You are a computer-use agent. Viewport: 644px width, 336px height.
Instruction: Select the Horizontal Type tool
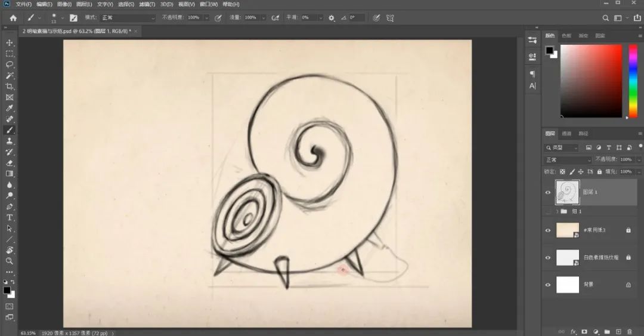tap(10, 217)
